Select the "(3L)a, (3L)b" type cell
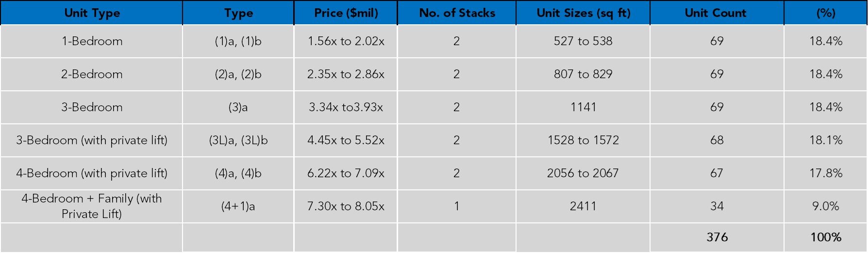Screen dimensions: 868x253 pyautogui.click(x=238, y=140)
